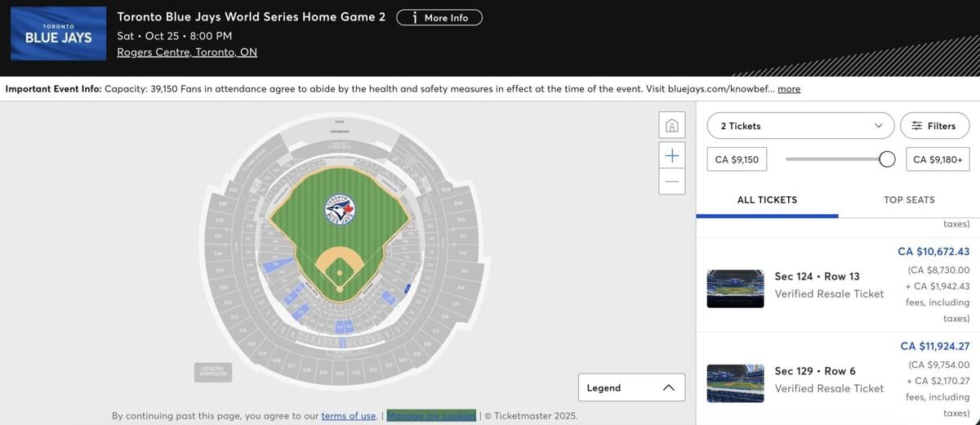Click the Filters sliders icon
This screenshot has height=425, width=980.
tap(917, 126)
